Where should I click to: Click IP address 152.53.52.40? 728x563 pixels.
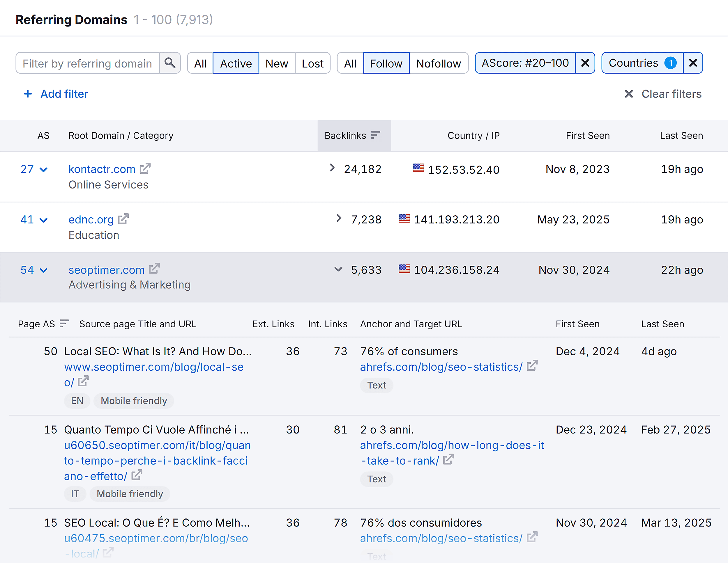pos(464,170)
